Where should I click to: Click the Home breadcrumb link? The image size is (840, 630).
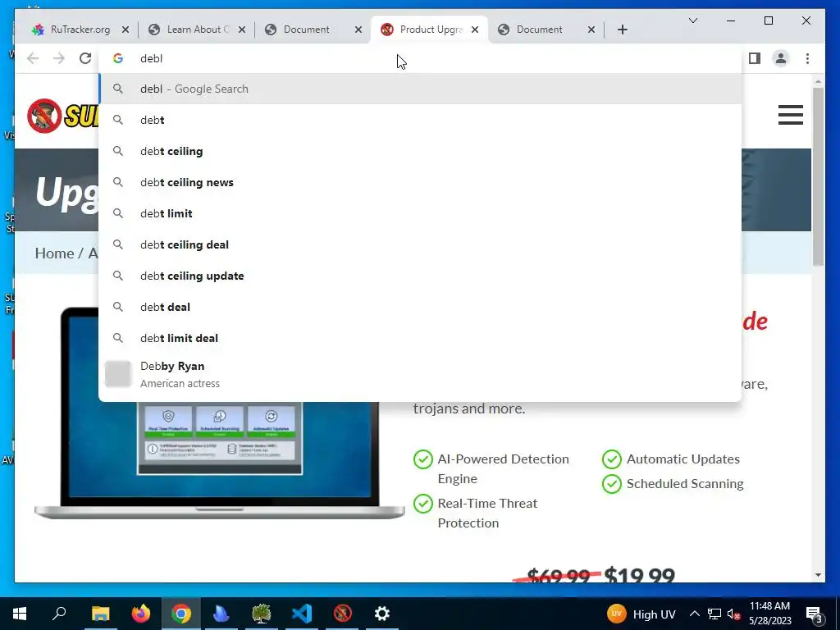(x=54, y=253)
